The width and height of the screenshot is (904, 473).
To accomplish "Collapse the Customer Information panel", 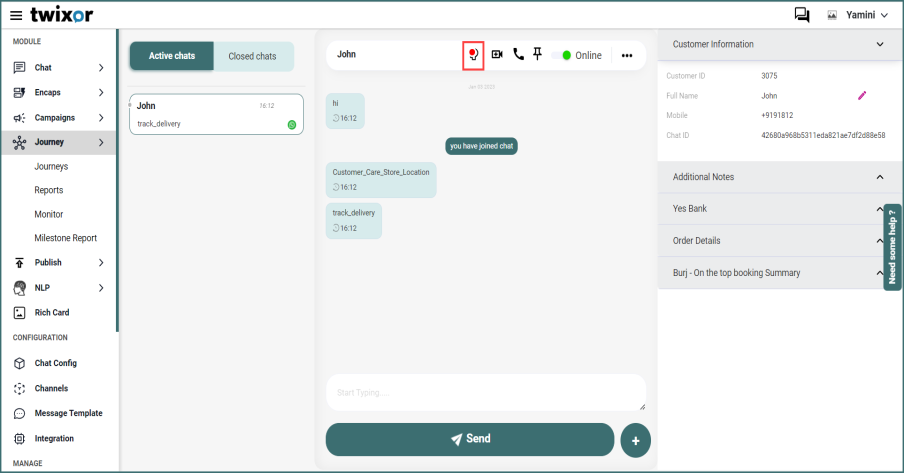I will point(880,45).
